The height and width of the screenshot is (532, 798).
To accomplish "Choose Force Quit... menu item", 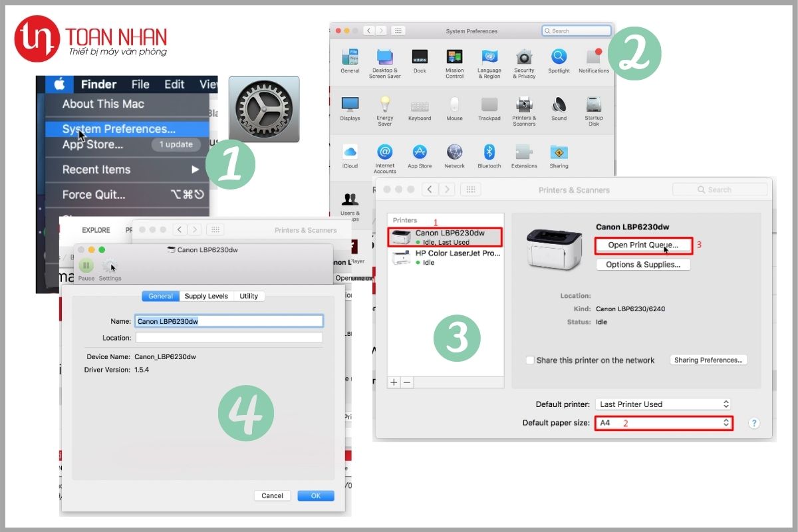I will point(126,195).
